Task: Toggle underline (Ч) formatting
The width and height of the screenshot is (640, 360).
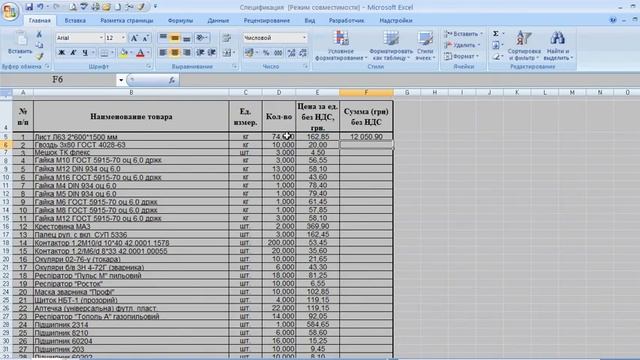Action: pyautogui.click(x=85, y=53)
